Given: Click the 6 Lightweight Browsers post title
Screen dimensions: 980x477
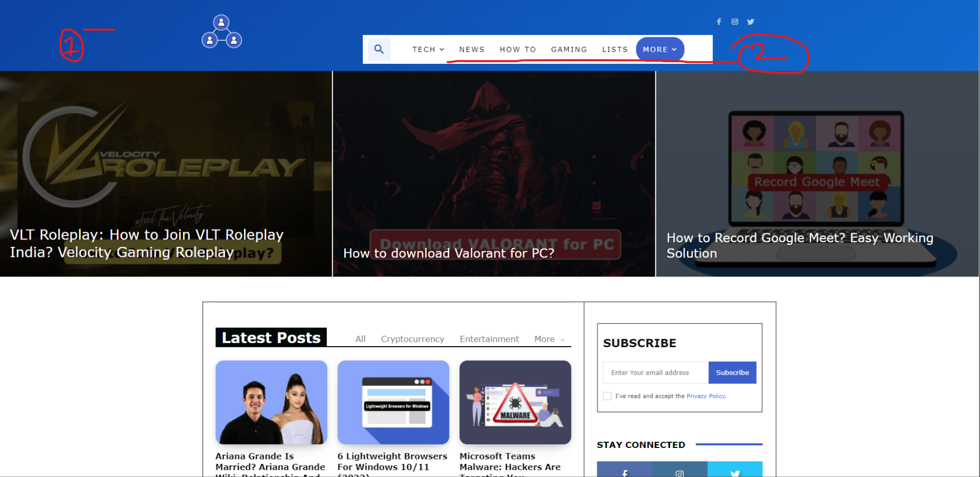Looking at the screenshot, I should pos(392,464).
